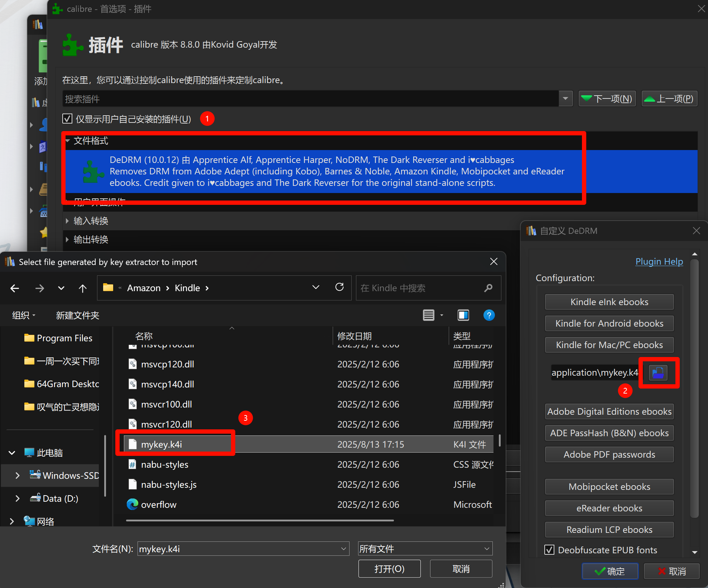Open the Program Files folder
Viewport: 708px width, 588px height.
[58, 338]
